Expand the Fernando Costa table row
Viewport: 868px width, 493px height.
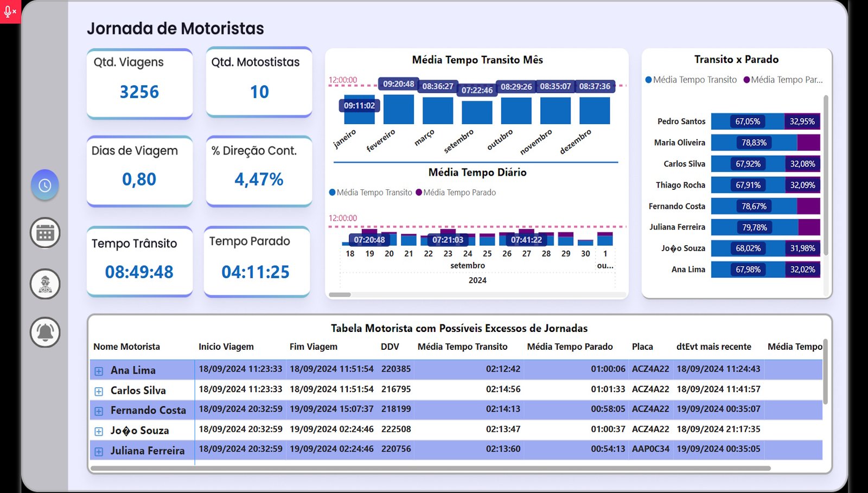click(98, 409)
